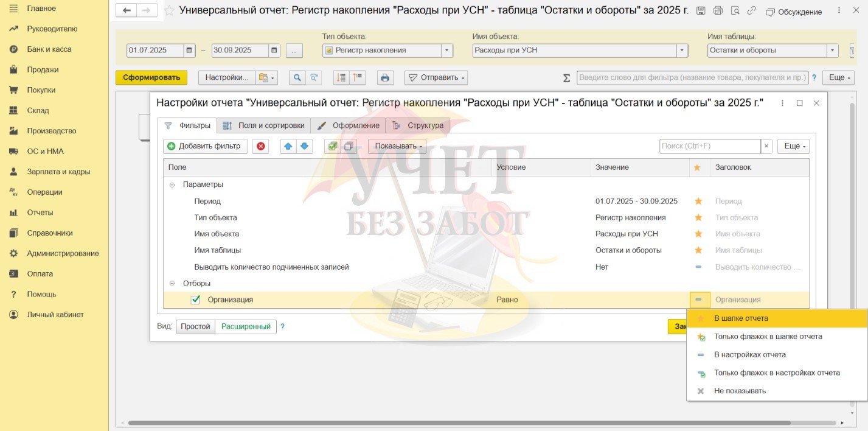This screenshot has width=868, height=431.
Task: Open the Тип объекта dropdown
Action: click(447, 51)
